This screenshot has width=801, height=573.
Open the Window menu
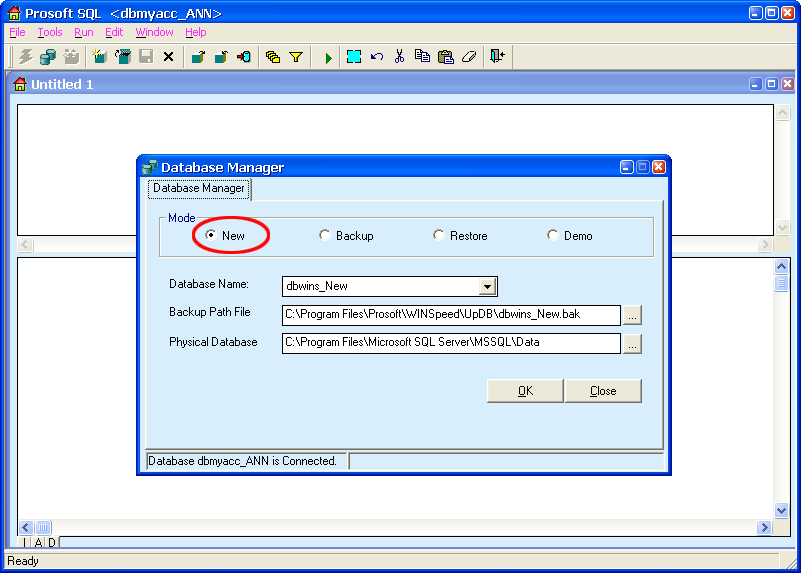154,32
